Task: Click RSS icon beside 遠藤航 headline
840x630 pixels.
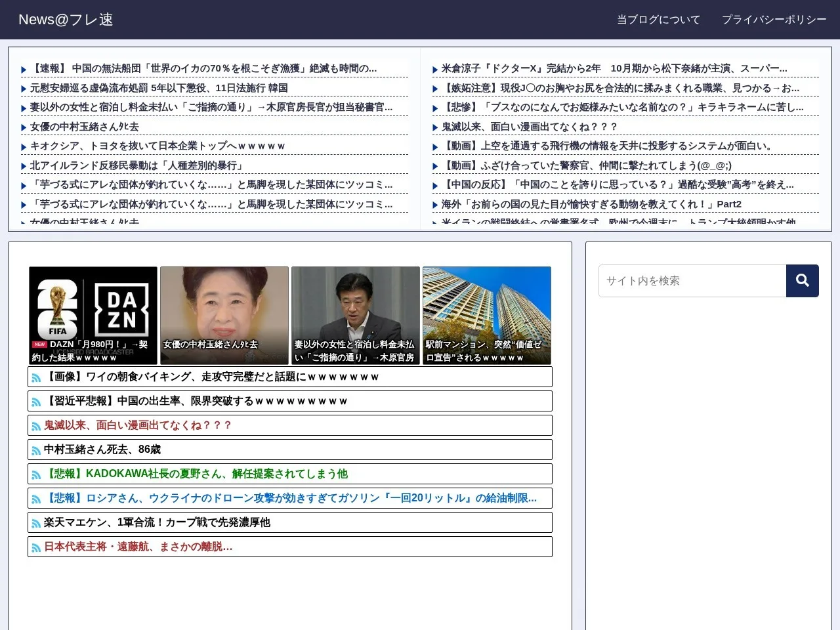Action: coord(37,548)
